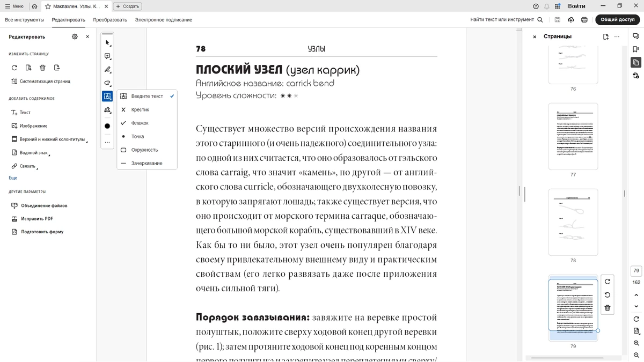Open more options in the quick toolbar
The height and width of the screenshot is (362, 644).
click(107, 142)
